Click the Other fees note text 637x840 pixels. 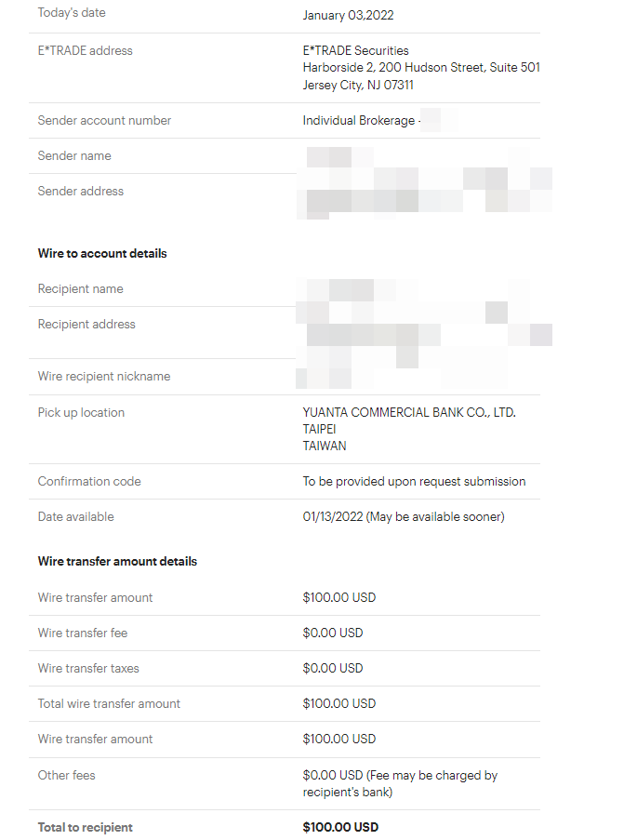pos(400,783)
